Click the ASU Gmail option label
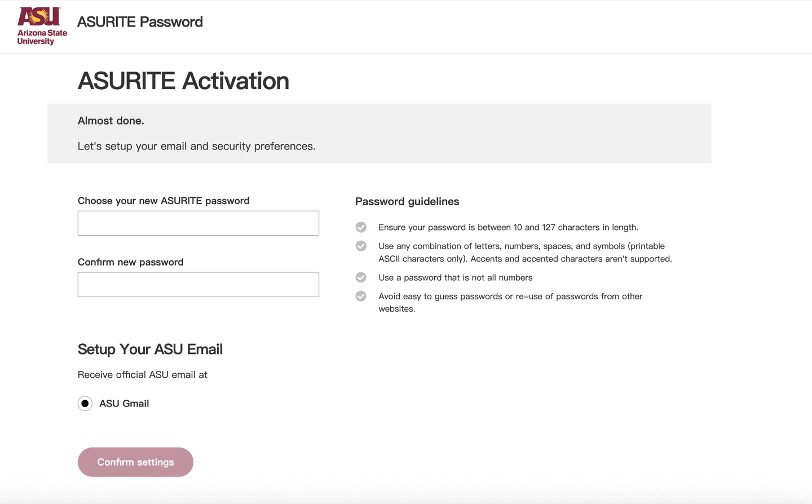 124,404
